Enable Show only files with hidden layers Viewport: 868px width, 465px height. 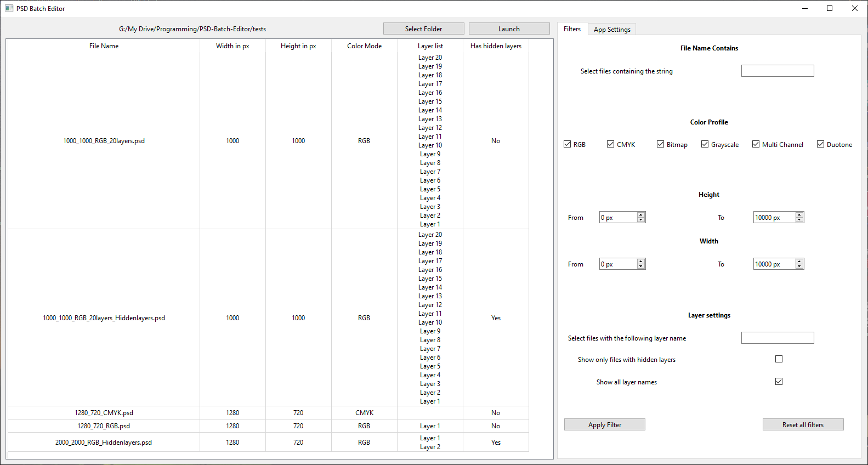[x=779, y=359]
